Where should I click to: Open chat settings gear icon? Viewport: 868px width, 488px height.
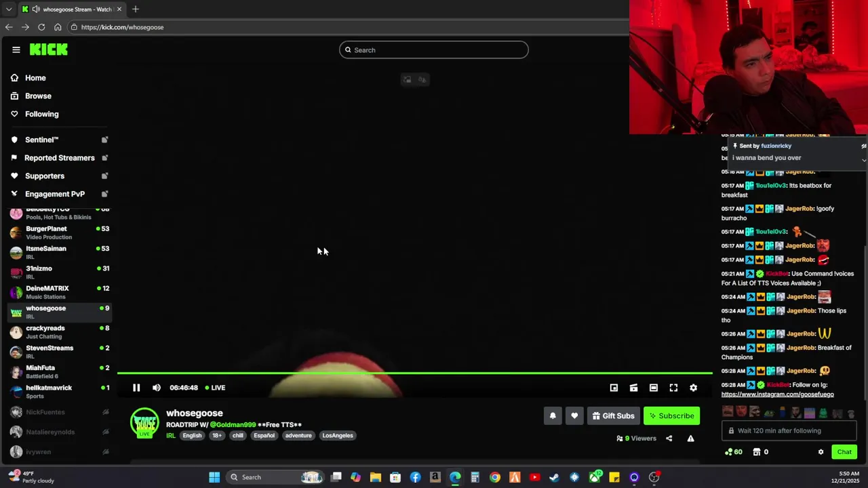(x=821, y=452)
